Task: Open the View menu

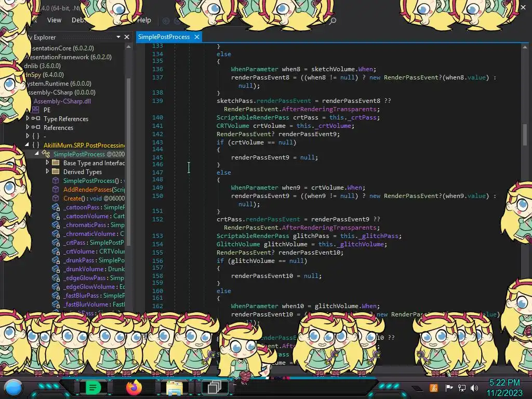Action: pyautogui.click(x=54, y=20)
